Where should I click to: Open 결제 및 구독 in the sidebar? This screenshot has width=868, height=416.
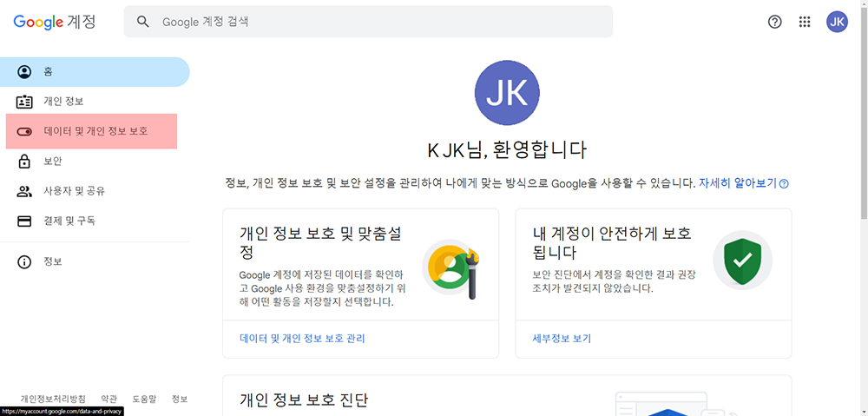coord(95,221)
